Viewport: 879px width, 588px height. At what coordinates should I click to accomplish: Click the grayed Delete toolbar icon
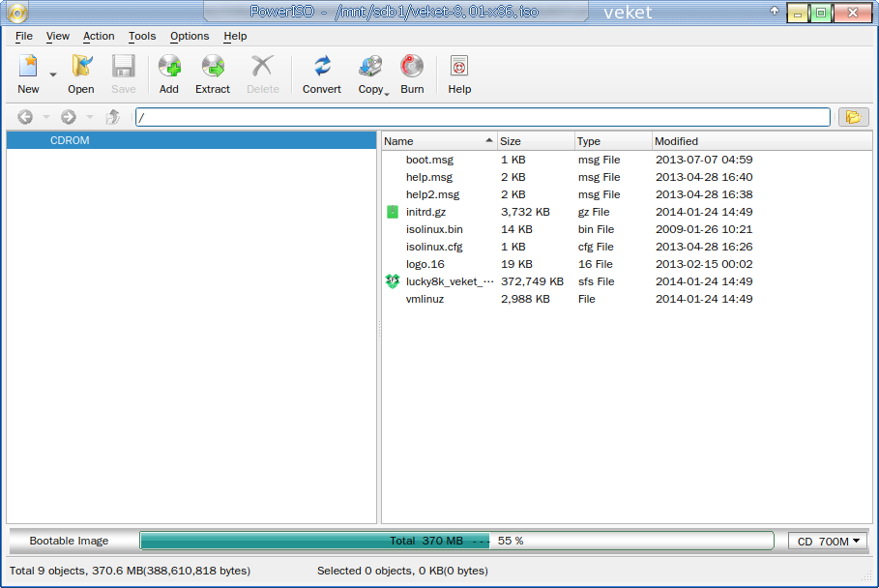pyautogui.click(x=262, y=66)
